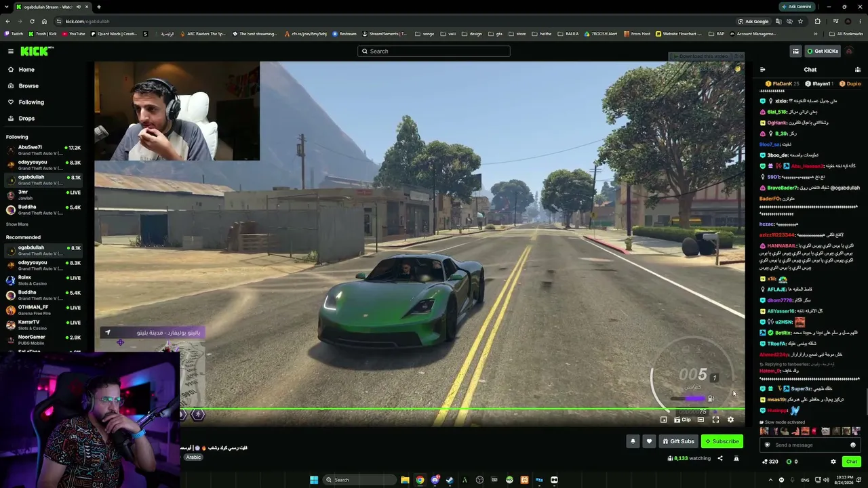This screenshot has width=868, height=488.
Task: Follow the channel with the heart button
Action: pyautogui.click(x=649, y=441)
